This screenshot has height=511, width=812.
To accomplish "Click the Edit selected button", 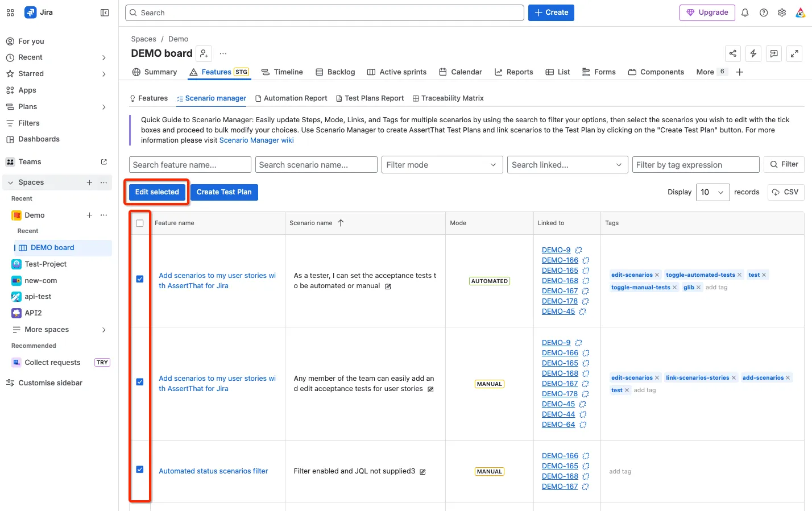I will (x=157, y=192).
